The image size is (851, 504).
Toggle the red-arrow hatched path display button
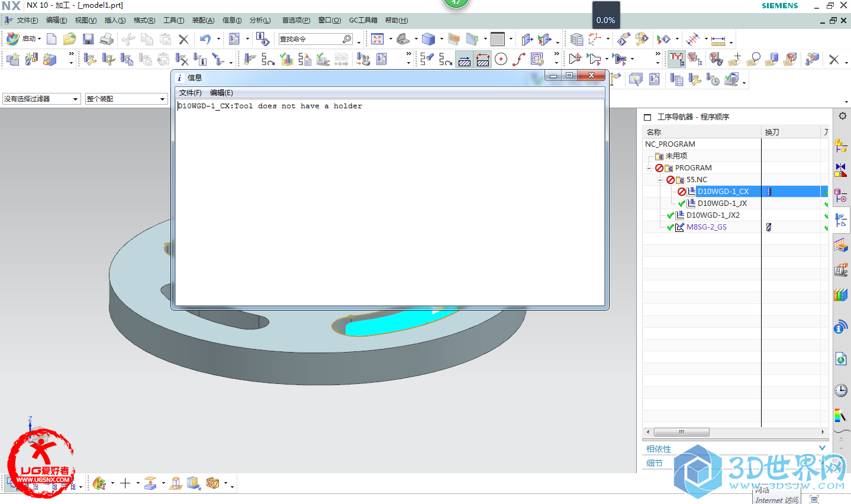[x=483, y=59]
